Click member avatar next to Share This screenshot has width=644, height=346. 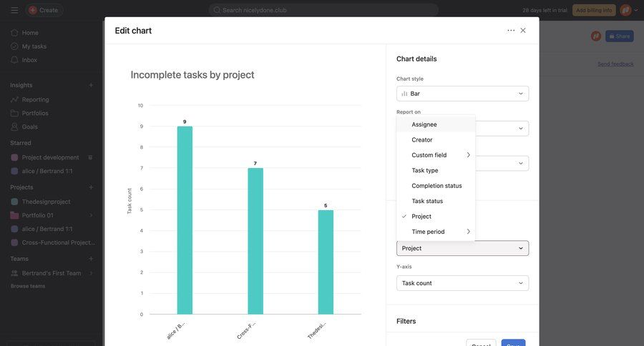[x=596, y=36]
